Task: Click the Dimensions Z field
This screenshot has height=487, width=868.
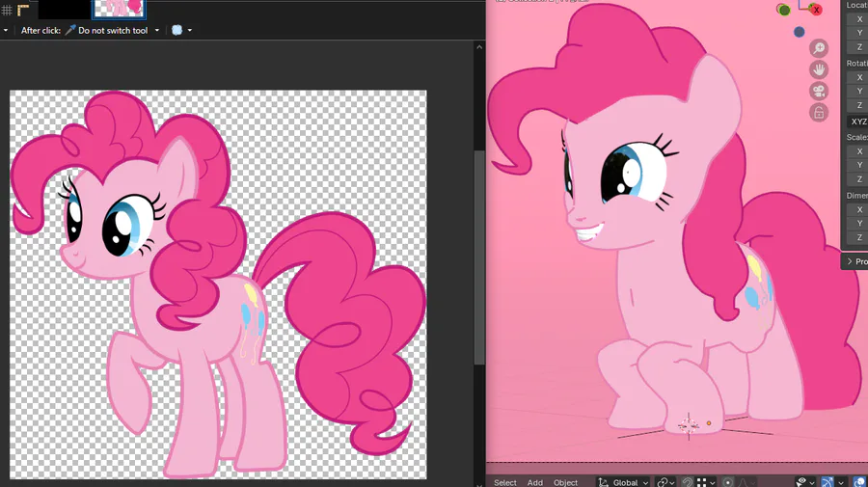Action: click(x=857, y=237)
